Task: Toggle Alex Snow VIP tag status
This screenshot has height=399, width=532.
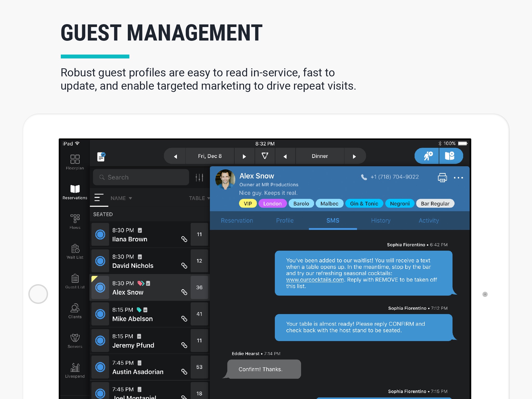Action: (248, 203)
